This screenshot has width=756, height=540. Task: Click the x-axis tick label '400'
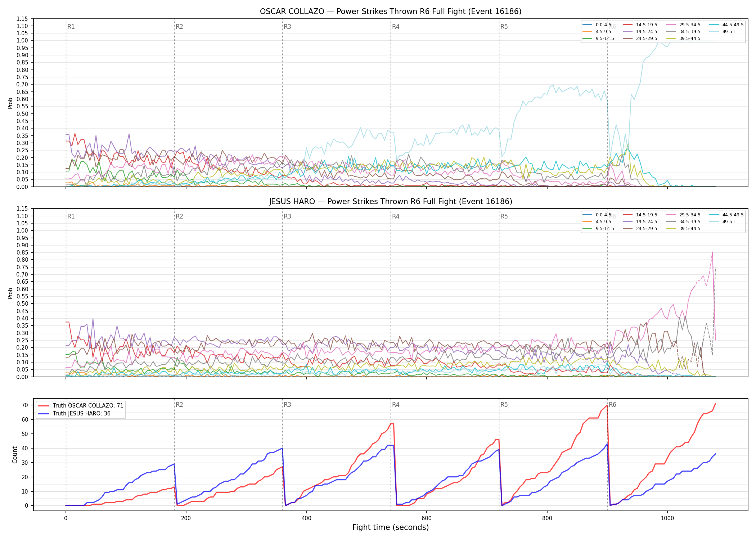point(306,518)
